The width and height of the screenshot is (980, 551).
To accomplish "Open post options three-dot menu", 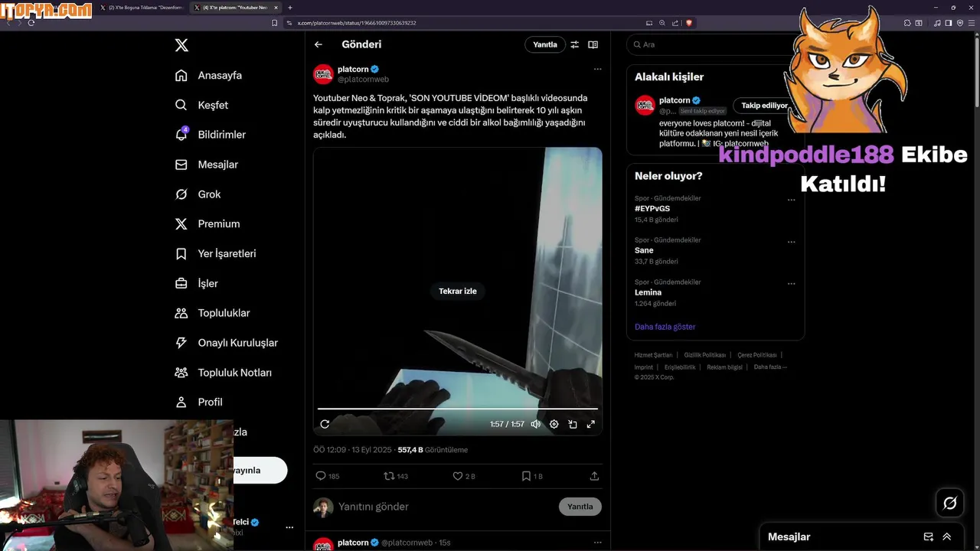I will [597, 69].
